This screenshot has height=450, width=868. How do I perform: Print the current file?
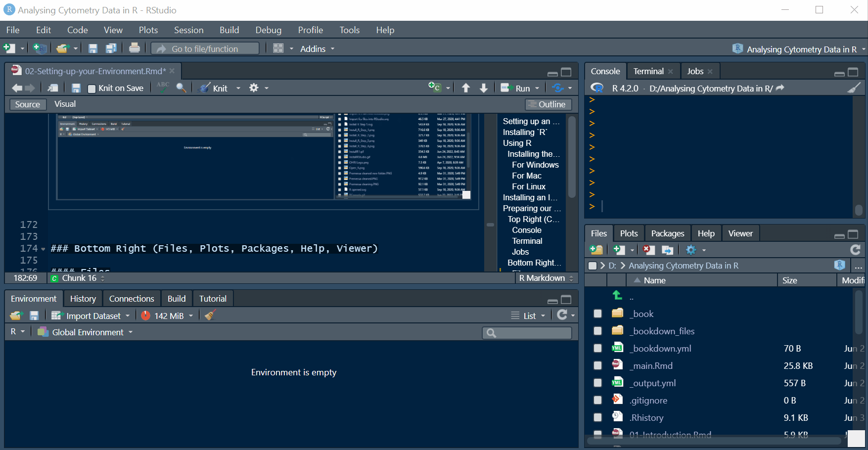tap(134, 48)
